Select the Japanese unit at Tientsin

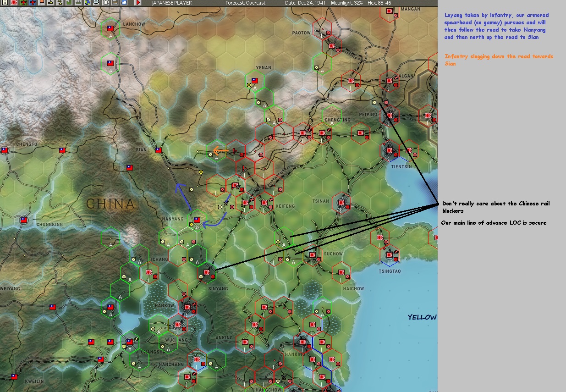point(389,150)
